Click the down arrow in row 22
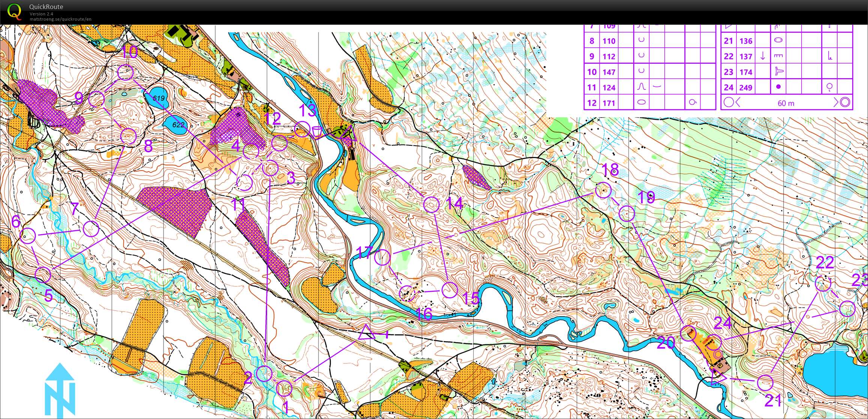Screen dimensions: 868x419 pyautogui.click(x=763, y=56)
